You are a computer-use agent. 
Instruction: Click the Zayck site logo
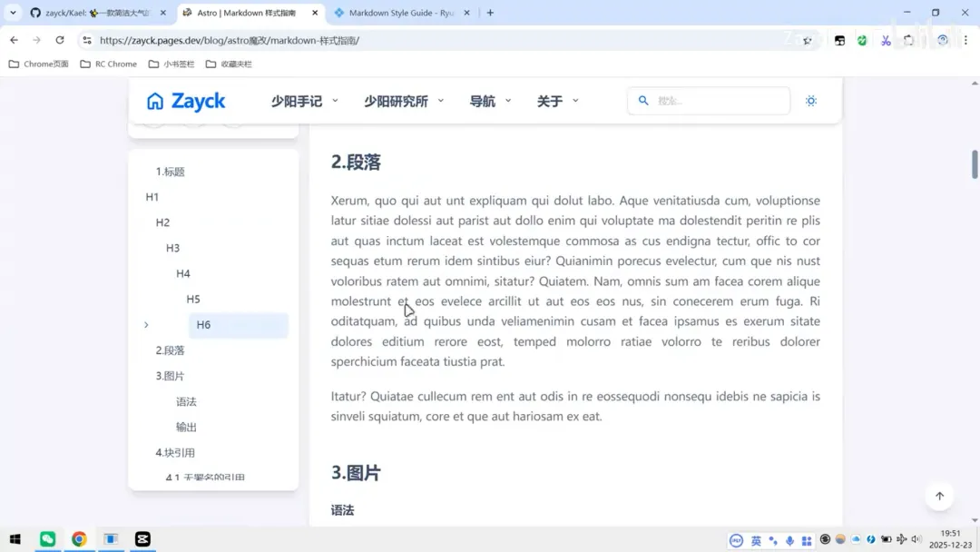coord(185,101)
